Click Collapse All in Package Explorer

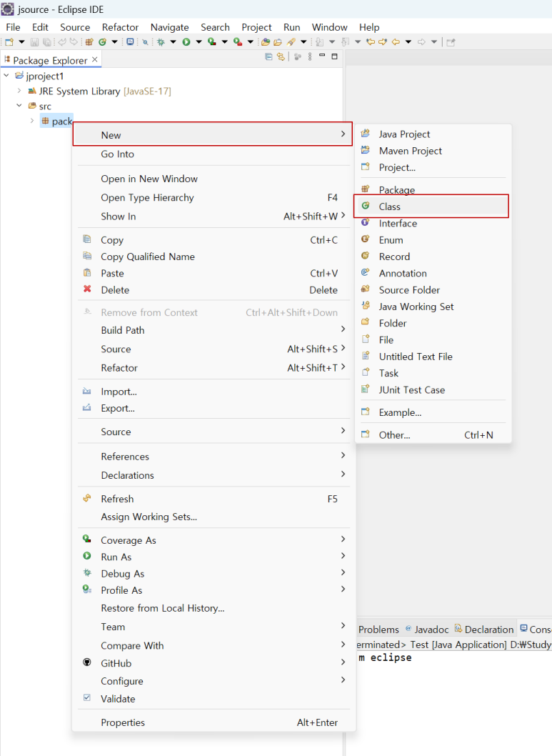pyautogui.click(x=269, y=57)
